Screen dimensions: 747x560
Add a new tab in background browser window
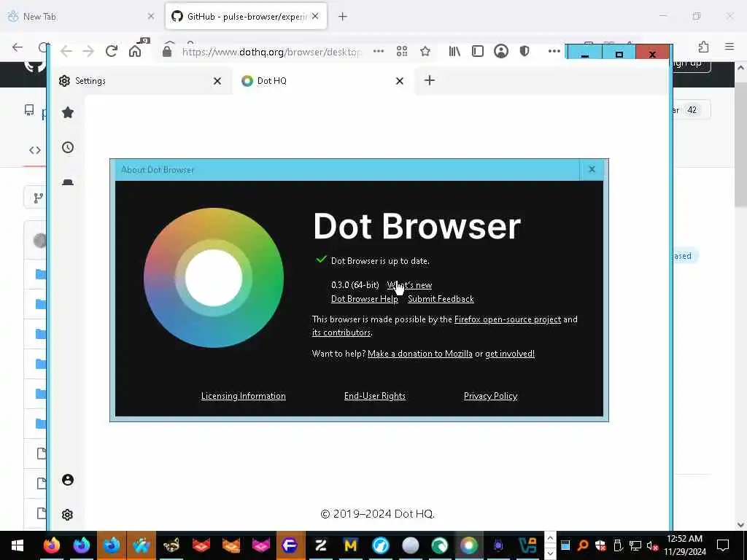pyautogui.click(x=343, y=17)
